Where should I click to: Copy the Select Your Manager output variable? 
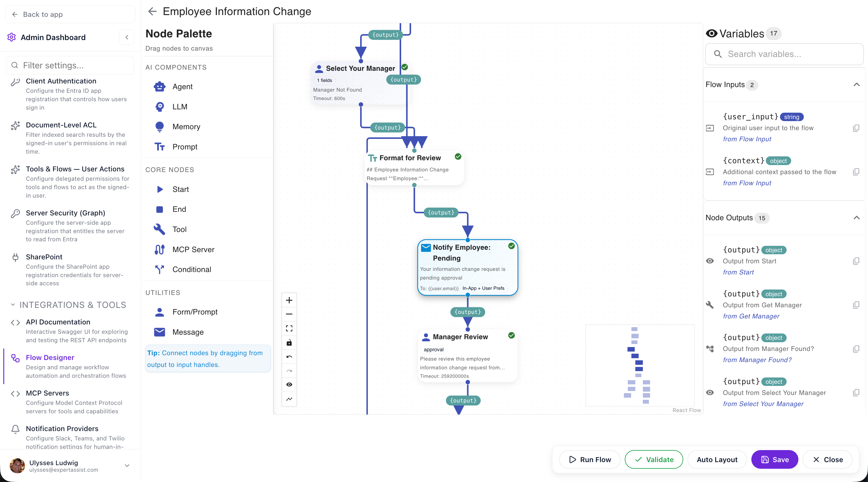tap(856, 393)
